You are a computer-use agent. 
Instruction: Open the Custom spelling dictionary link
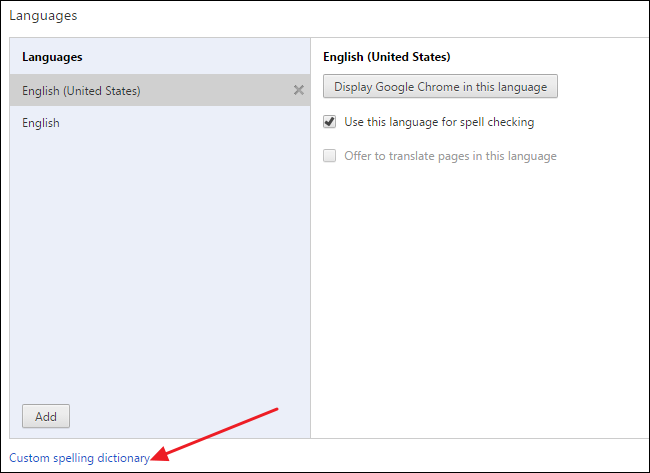[x=79, y=457]
